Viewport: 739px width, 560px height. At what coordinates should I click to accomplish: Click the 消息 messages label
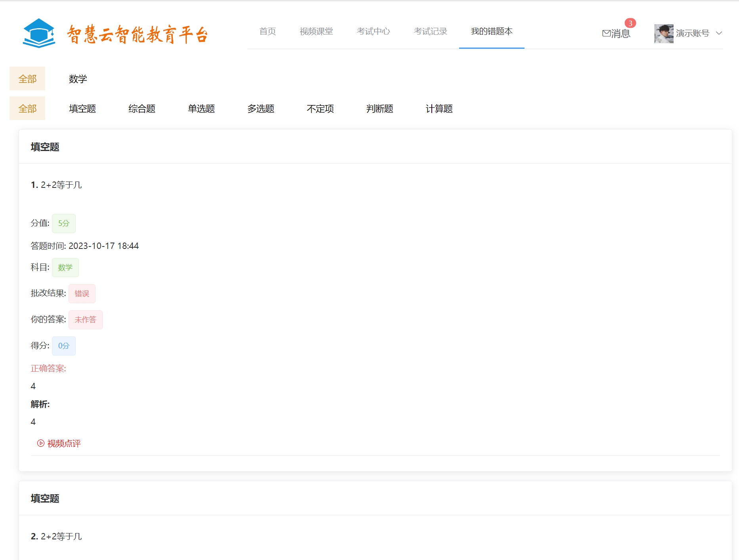(621, 34)
